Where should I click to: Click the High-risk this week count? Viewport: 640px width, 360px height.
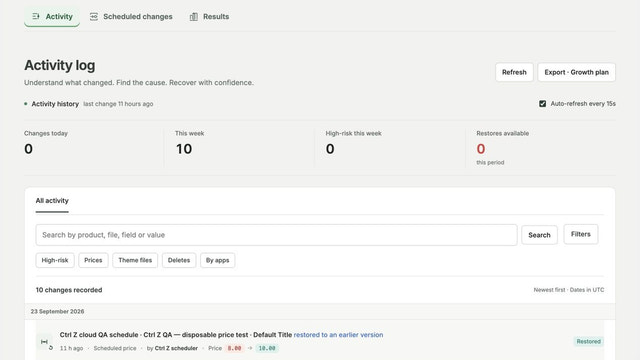click(x=330, y=149)
